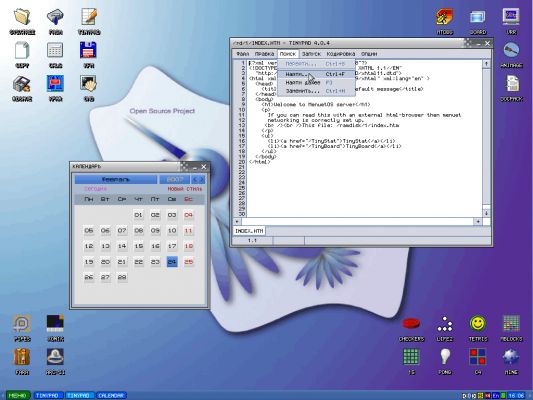Toggle the Новый стиль calendar option
This screenshot has width=533, height=400.
185,189
